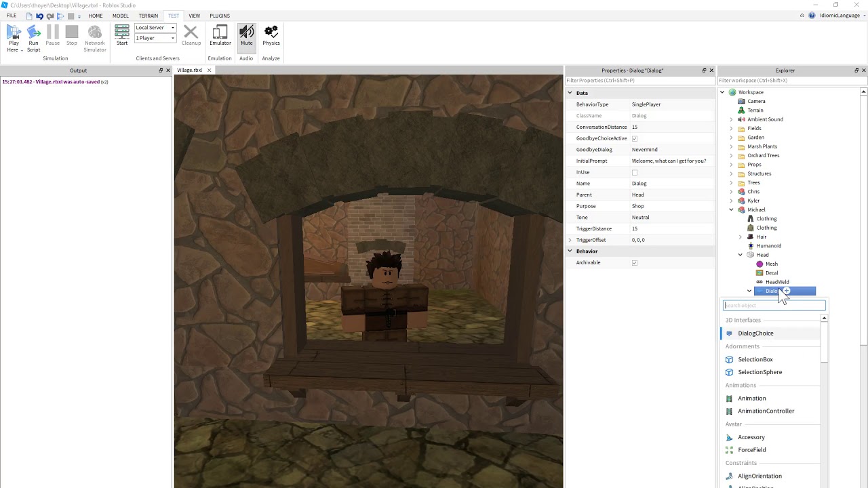Open the Physics analyzer icon
The image size is (868, 488).
pos(271,32)
